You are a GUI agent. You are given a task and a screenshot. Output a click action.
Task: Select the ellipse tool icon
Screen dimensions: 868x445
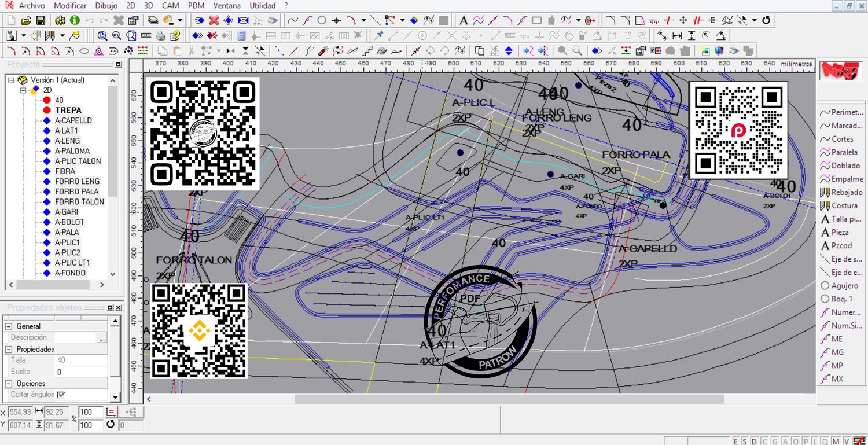pyautogui.click(x=84, y=50)
